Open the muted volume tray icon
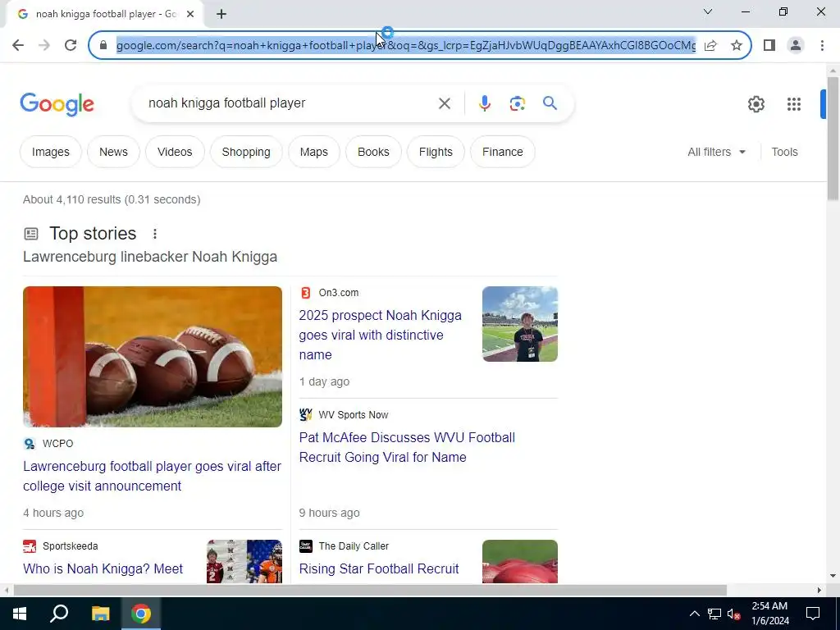This screenshot has width=840, height=630. [733, 614]
